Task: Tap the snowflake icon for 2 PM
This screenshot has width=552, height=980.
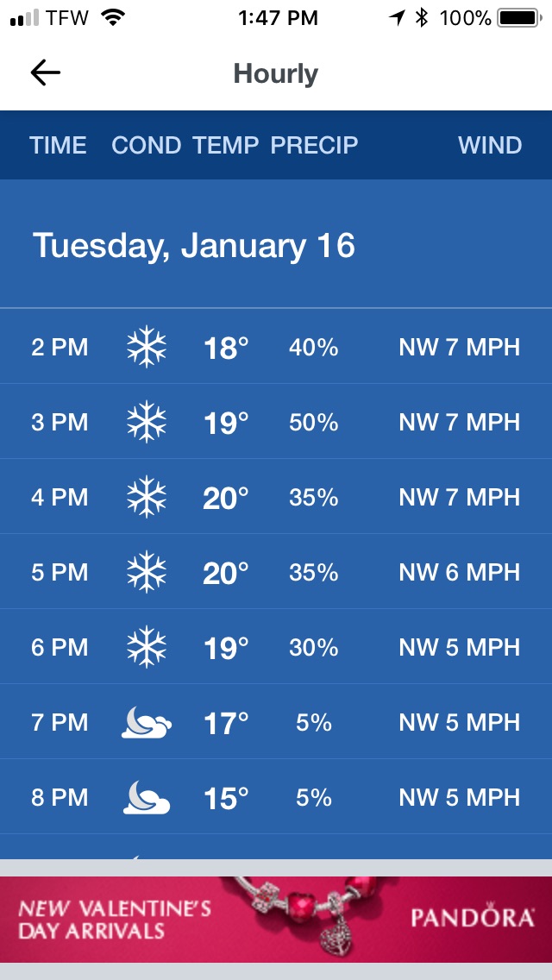Action: point(147,347)
